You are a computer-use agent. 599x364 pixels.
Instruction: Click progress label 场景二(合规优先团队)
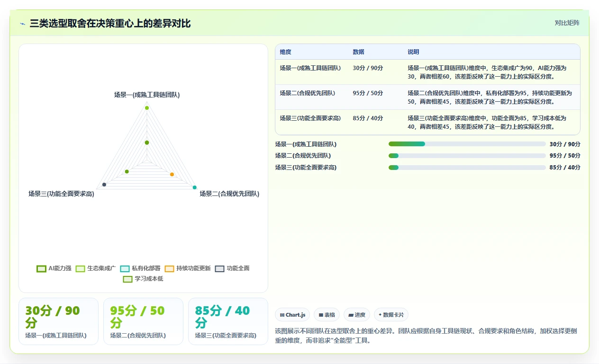[303, 156]
